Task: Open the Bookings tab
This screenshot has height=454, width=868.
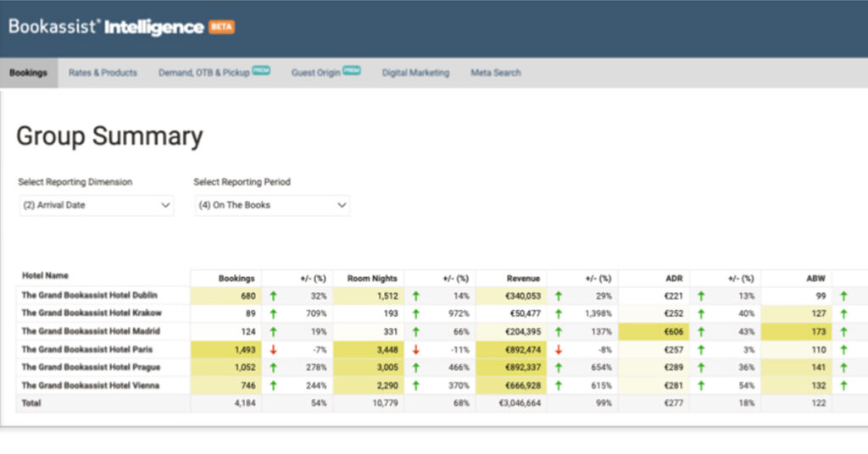Action: [x=28, y=73]
